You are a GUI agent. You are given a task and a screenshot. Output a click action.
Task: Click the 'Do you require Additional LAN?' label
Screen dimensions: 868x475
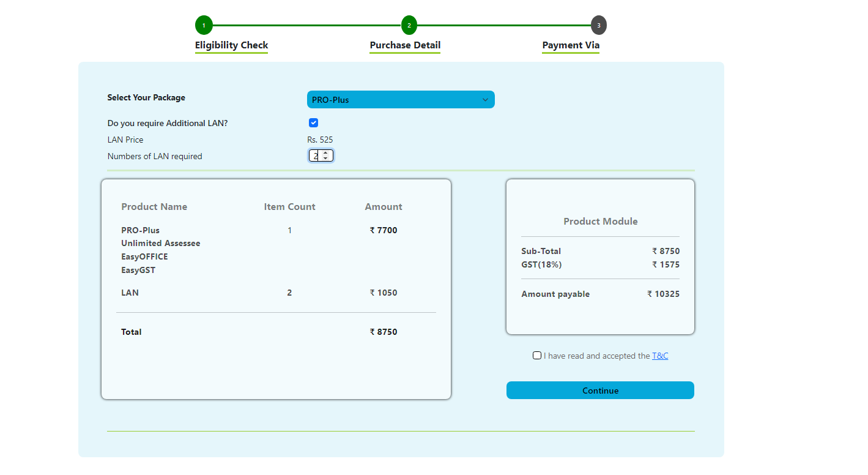point(168,123)
